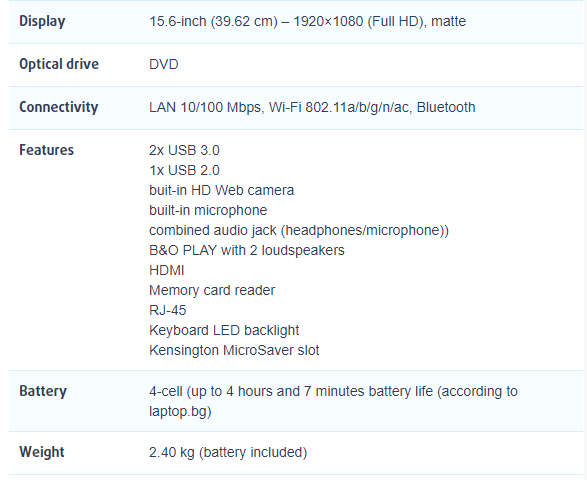Click the Optical drive label
This screenshot has width=587, height=480.
click(59, 64)
